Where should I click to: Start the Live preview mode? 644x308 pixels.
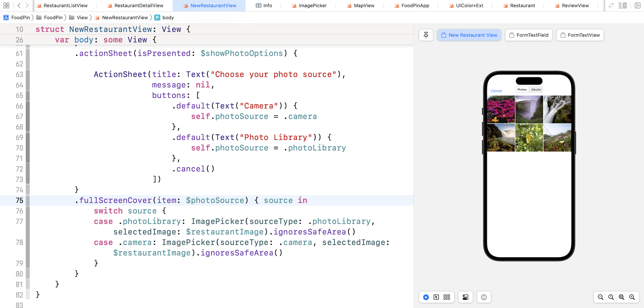click(426, 297)
